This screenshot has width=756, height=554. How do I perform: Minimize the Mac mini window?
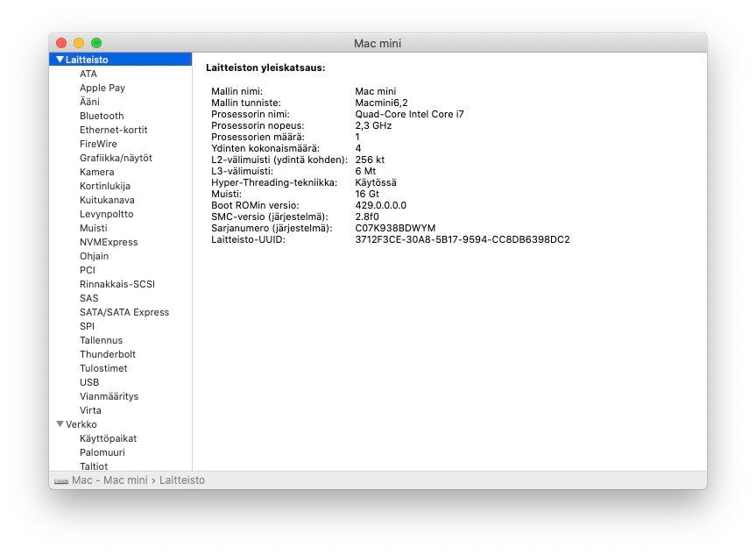(79, 43)
